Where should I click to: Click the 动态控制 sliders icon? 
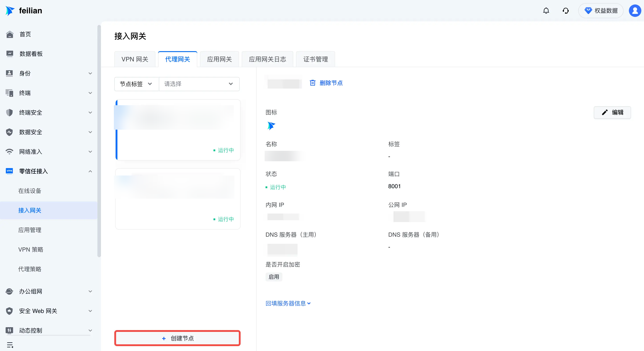click(x=10, y=330)
